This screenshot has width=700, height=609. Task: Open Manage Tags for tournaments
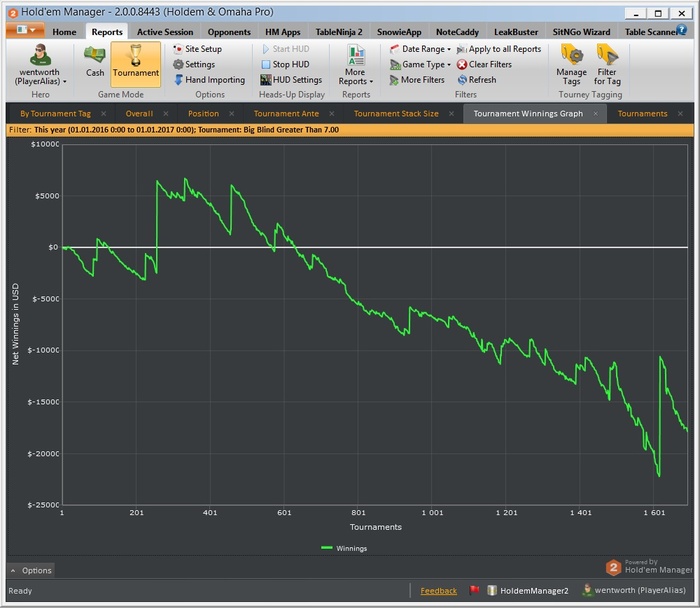571,63
